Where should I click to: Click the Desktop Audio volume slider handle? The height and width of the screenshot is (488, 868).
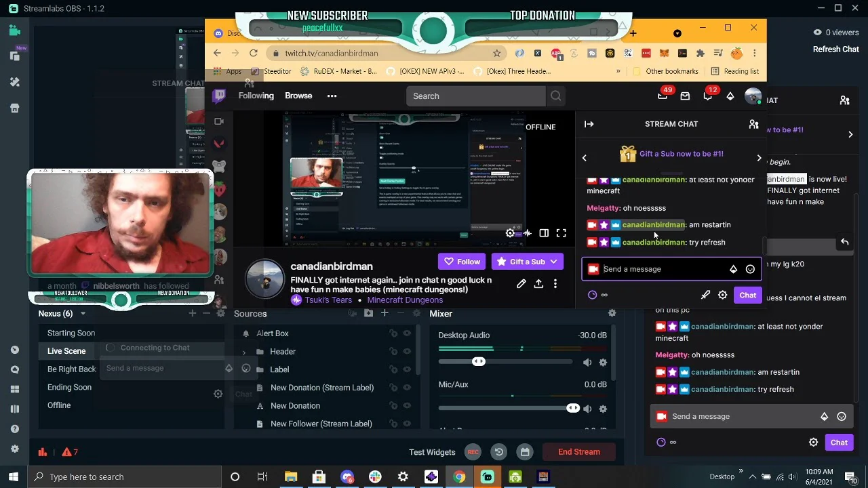click(479, 362)
